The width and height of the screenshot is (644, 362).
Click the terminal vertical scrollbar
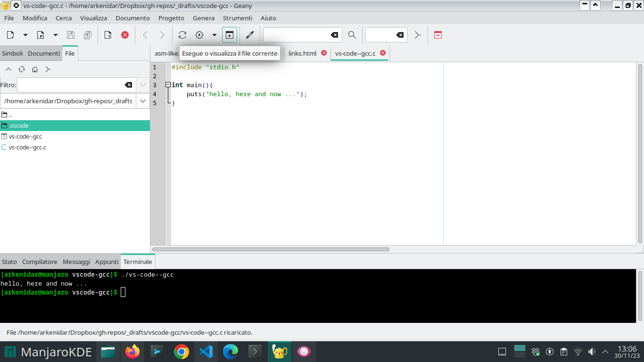pos(640,296)
